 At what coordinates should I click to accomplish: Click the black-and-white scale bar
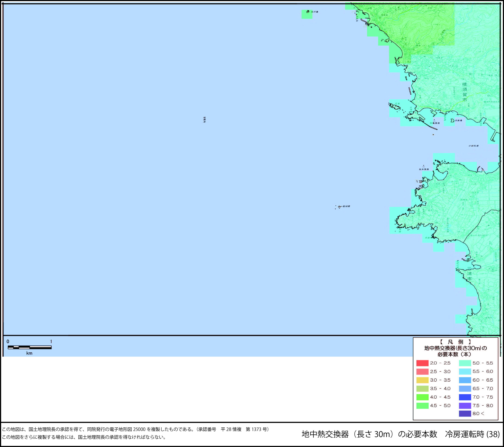point(30,347)
